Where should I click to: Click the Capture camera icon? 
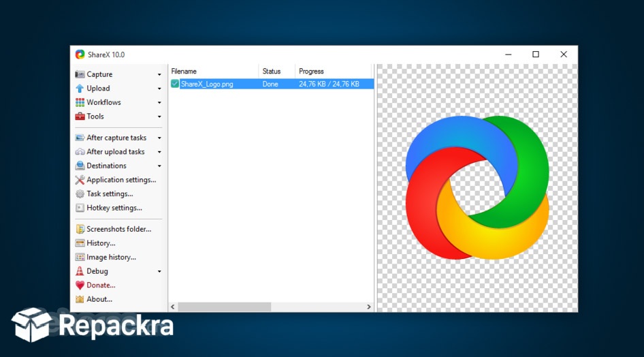80,74
